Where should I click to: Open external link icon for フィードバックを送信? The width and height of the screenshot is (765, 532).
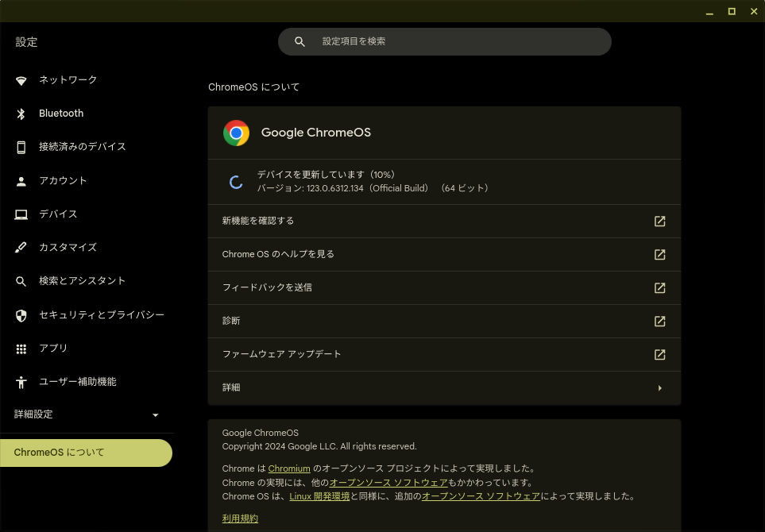[659, 287]
